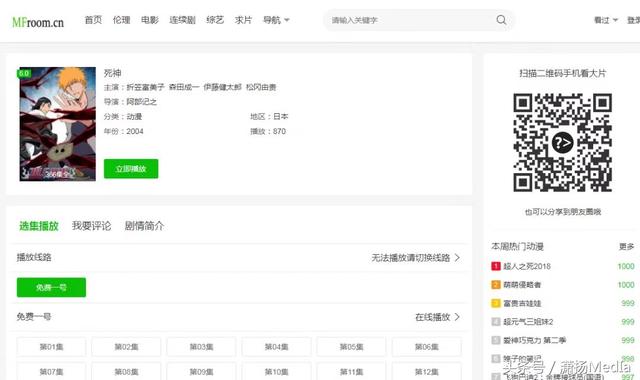Image resolution: width=640 pixels, height=380 pixels.
Task: Click the yellow rank 3 badge
Action: (496, 303)
